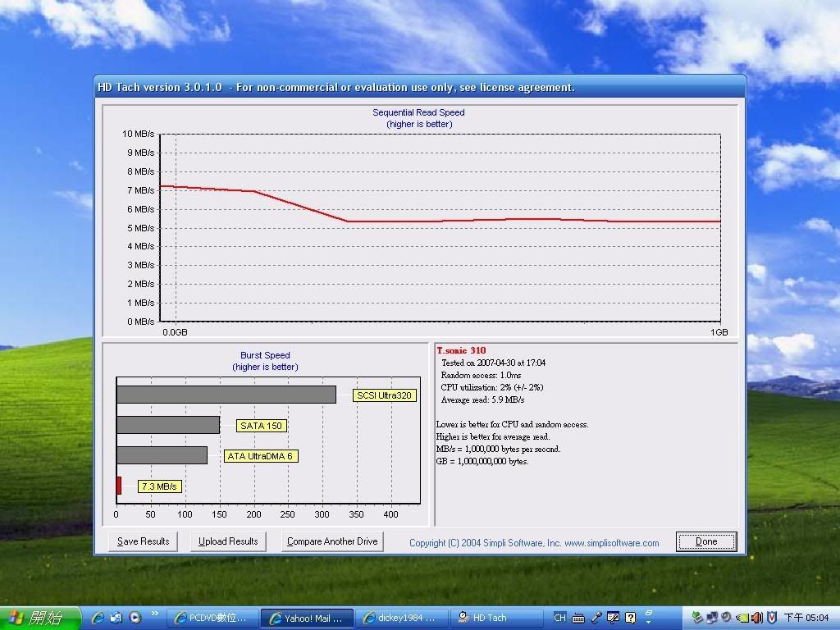This screenshot has width=840, height=630.
Task: Open language bar help question icon
Action: point(630,618)
